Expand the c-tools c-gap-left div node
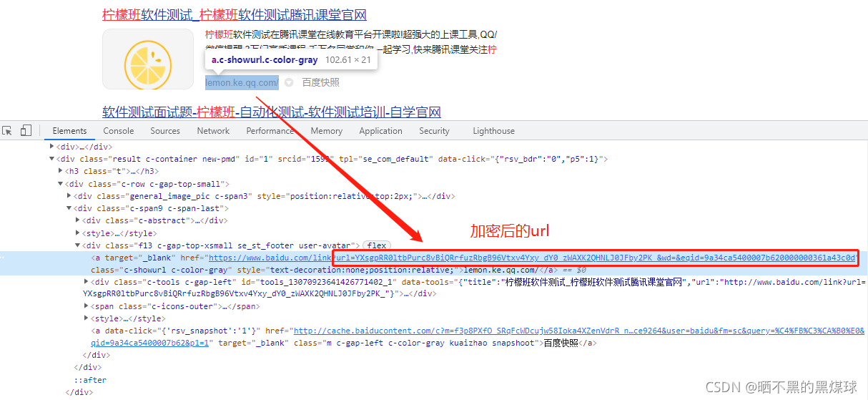The width and height of the screenshot is (868, 400). (86, 282)
